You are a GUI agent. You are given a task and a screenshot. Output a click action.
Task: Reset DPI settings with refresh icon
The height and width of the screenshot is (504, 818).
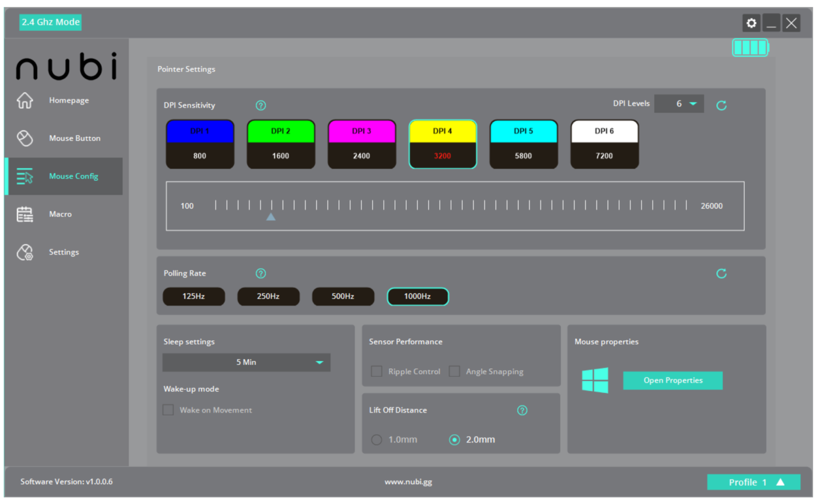[721, 105]
